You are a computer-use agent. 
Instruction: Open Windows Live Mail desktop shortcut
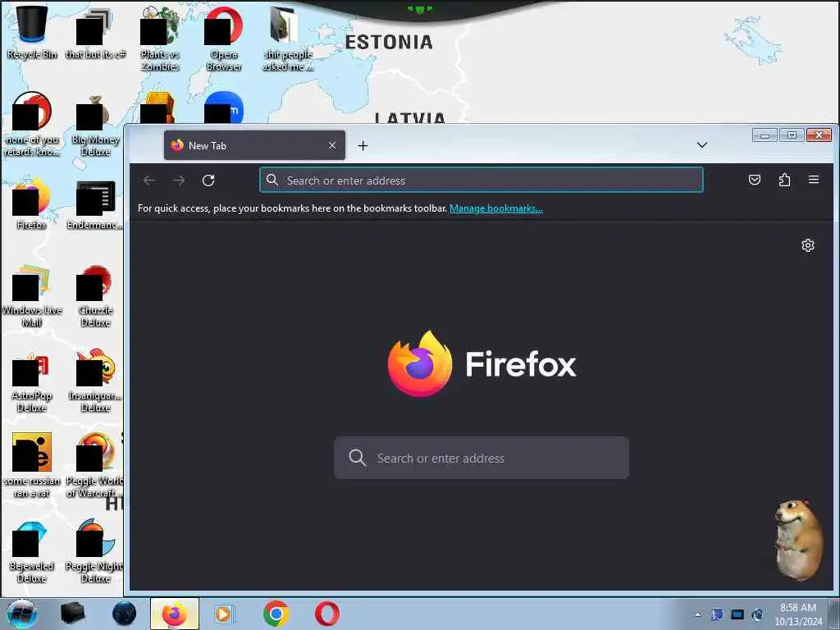click(32, 295)
